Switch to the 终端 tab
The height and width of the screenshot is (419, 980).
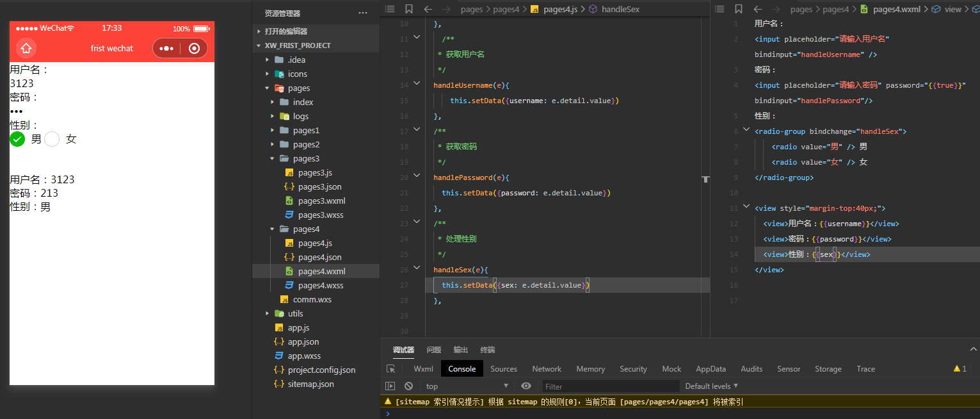488,350
